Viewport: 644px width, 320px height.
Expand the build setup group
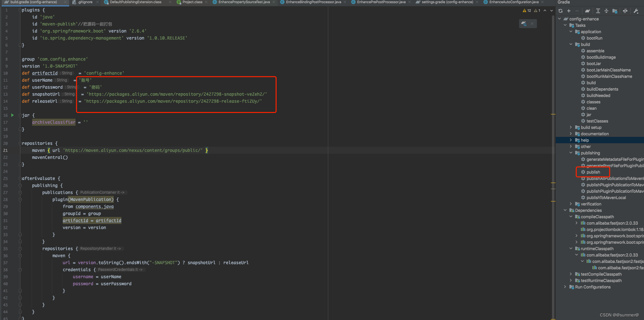click(x=571, y=127)
